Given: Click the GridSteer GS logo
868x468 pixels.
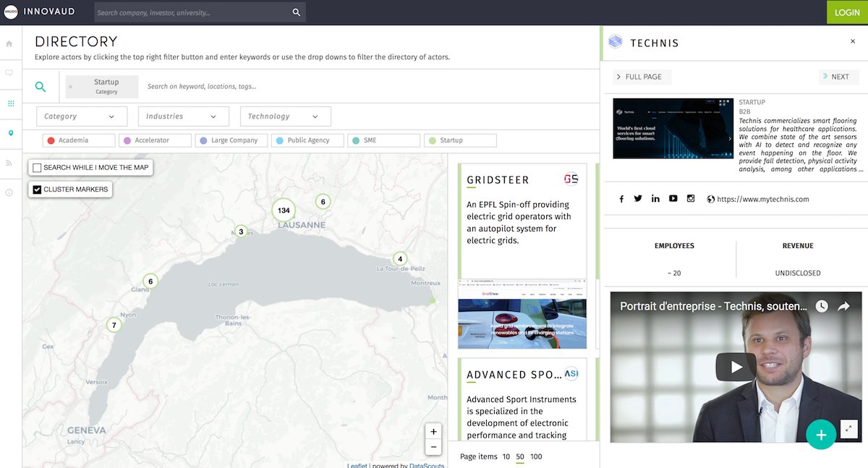Looking at the screenshot, I should [x=571, y=179].
